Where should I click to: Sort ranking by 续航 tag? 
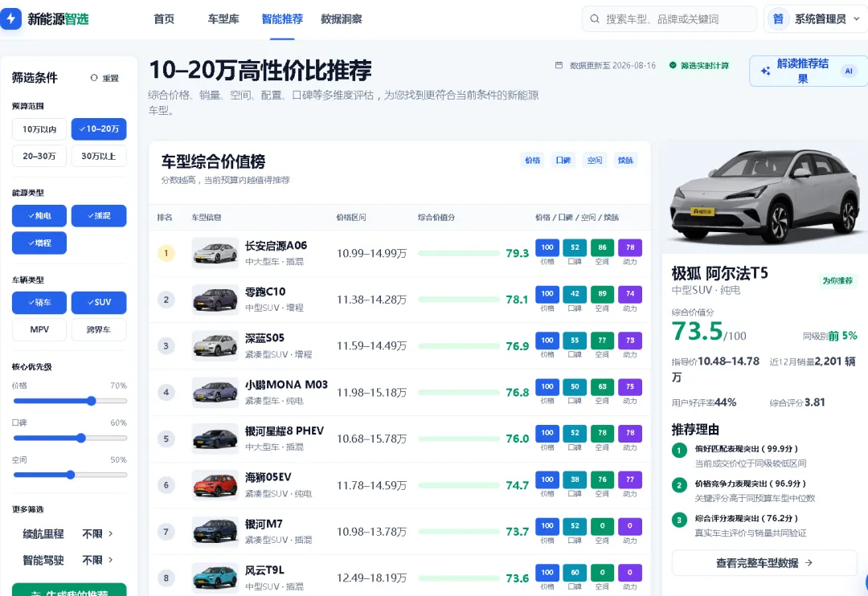click(625, 161)
